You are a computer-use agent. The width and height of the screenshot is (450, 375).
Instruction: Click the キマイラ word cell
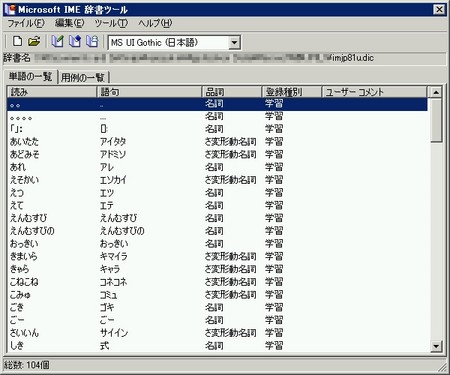(114, 256)
